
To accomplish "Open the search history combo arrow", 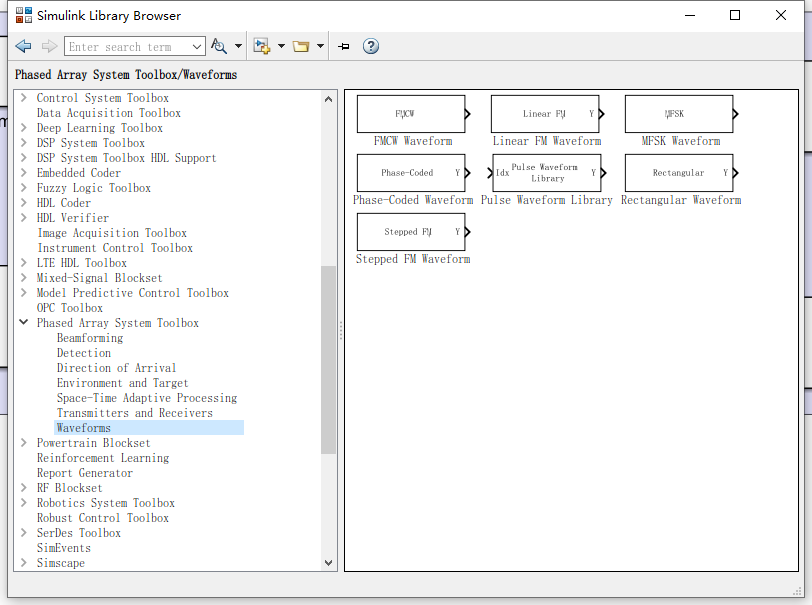I will click(197, 47).
